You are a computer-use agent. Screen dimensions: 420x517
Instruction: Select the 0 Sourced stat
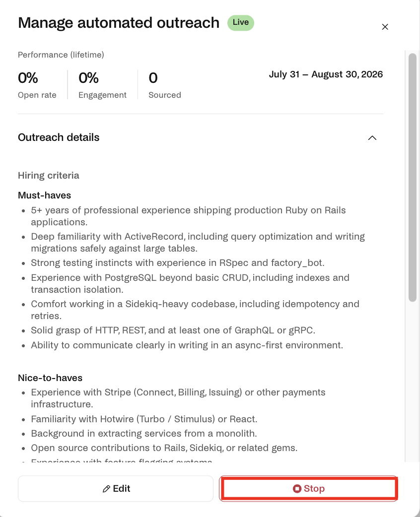tap(165, 85)
